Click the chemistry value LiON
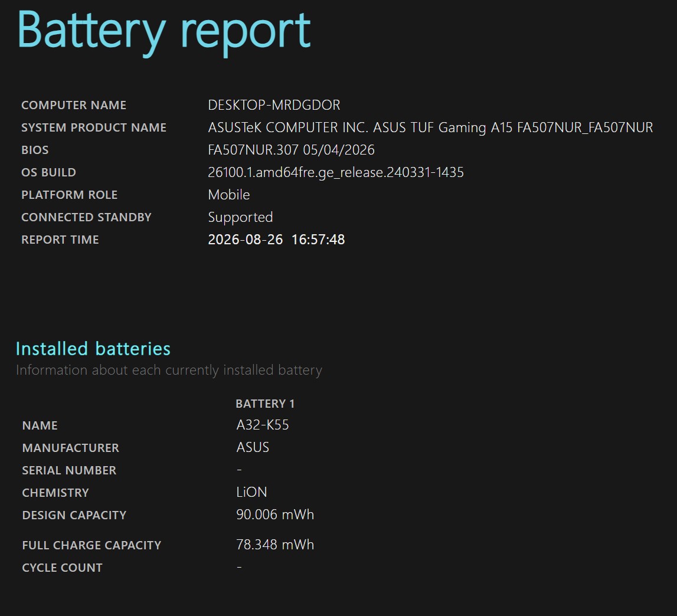 pyautogui.click(x=251, y=492)
